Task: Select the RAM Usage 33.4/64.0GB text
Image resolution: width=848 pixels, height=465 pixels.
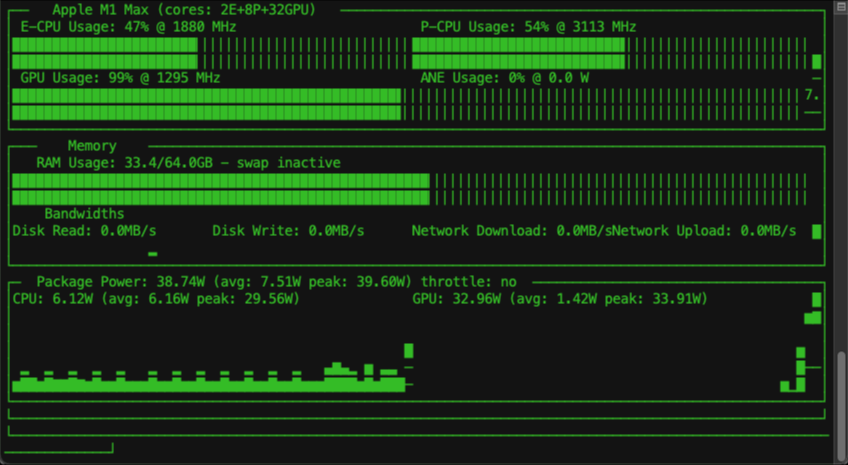Action: (188, 163)
